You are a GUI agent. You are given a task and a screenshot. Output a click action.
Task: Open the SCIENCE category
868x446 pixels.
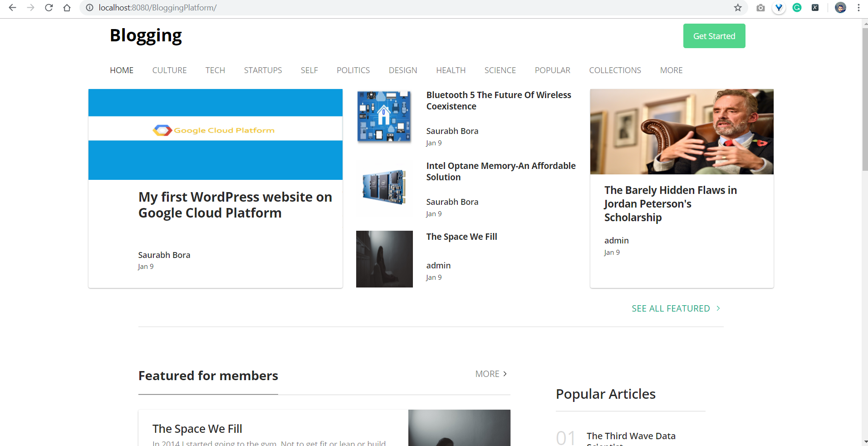pyautogui.click(x=500, y=70)
